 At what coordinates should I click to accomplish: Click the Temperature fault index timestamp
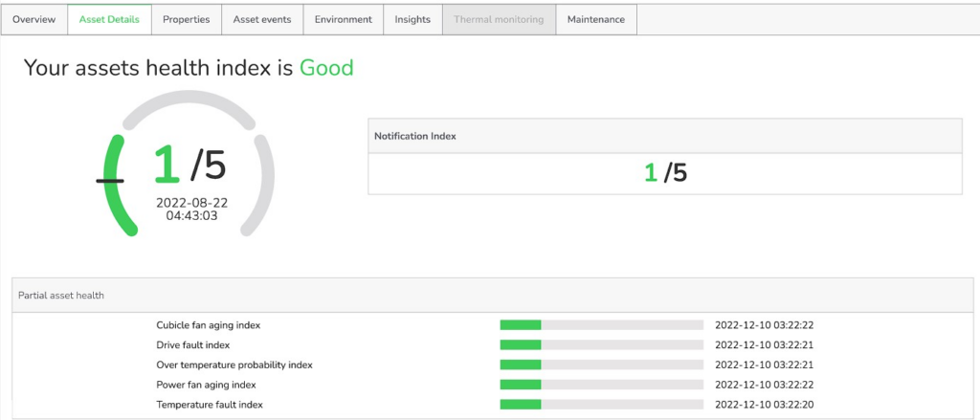[x=764, y=405]
